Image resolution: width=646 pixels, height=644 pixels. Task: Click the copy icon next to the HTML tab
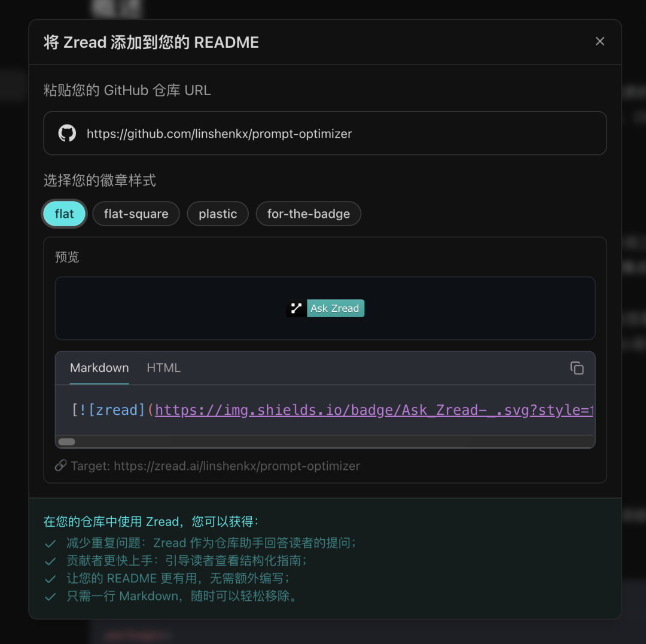click(x=577, y=368)
